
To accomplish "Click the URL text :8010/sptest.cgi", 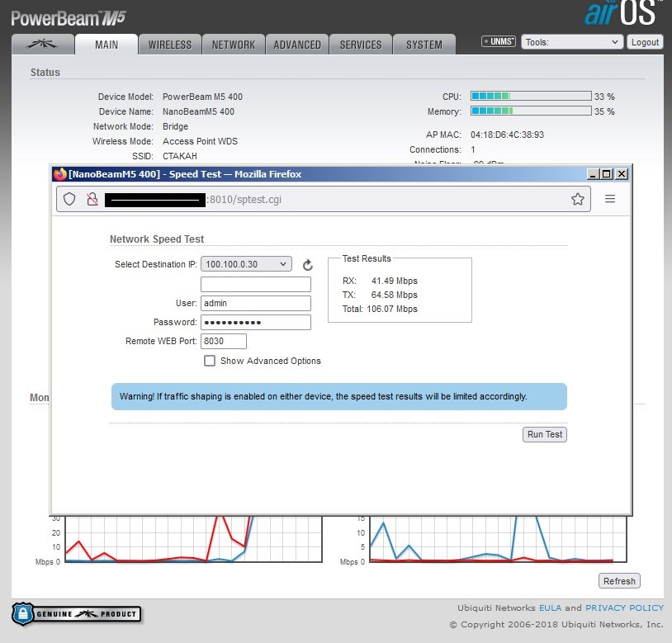I will (x=244, y=200).
